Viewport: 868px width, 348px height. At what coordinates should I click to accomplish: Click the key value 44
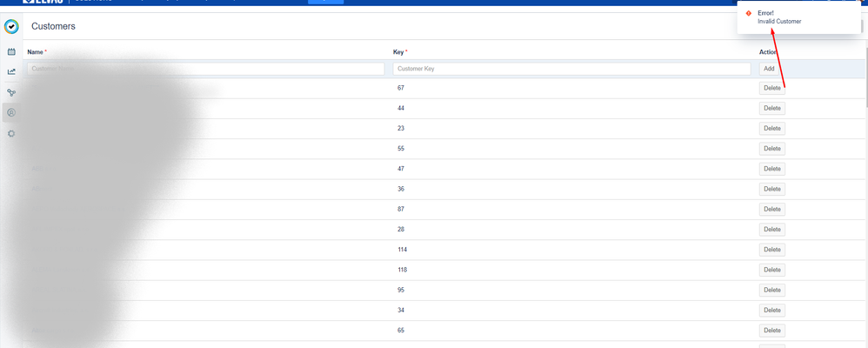pos(401,108)
